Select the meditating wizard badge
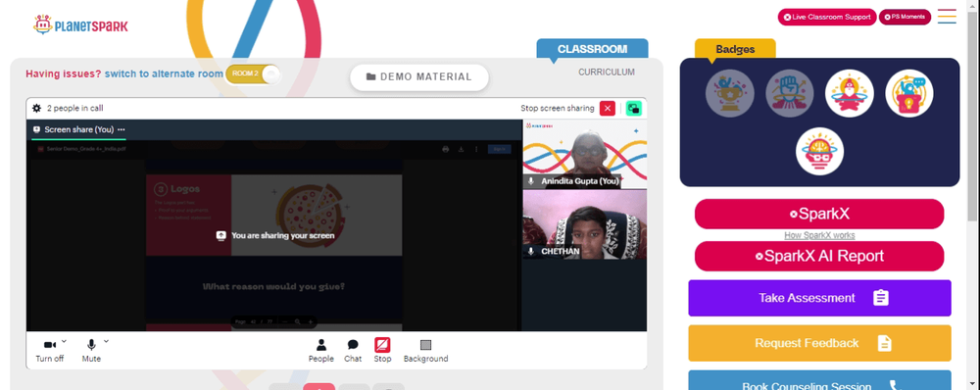This screenshot has width=980, height=390. [850, 94]
